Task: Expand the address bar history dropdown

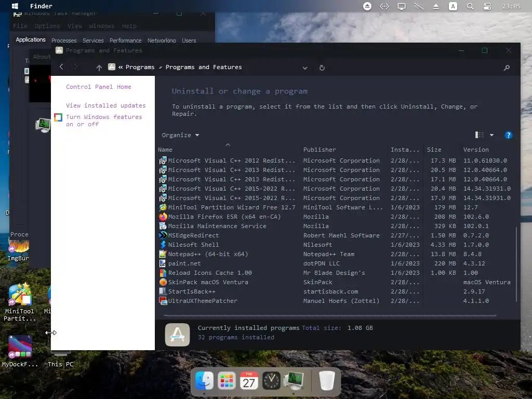Action: click(x=304, y=68)
